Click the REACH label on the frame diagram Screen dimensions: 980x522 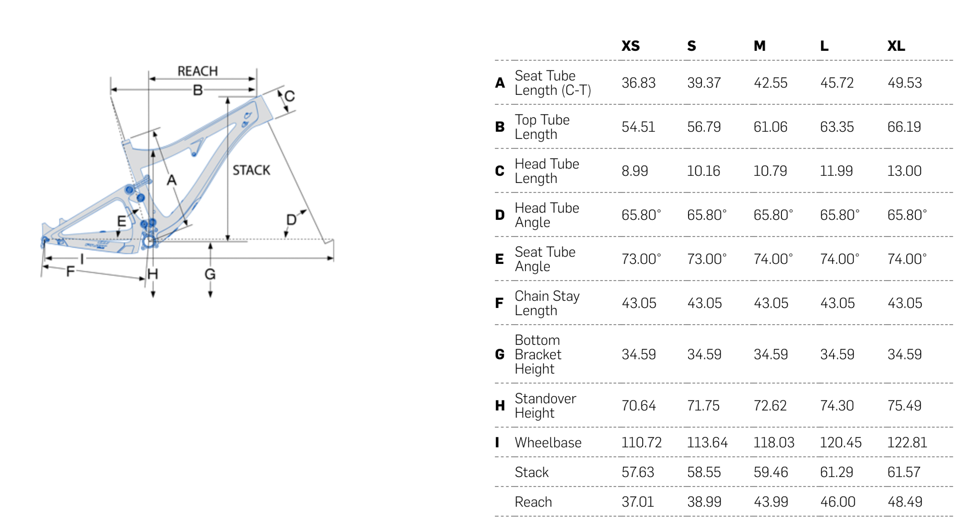tap(198, 71)
